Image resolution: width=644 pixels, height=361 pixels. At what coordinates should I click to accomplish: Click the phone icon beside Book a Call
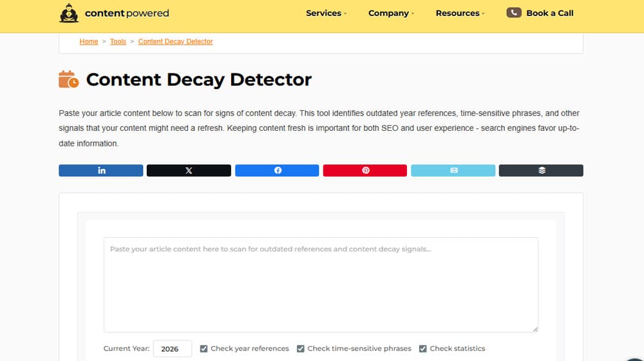point(513,13)
